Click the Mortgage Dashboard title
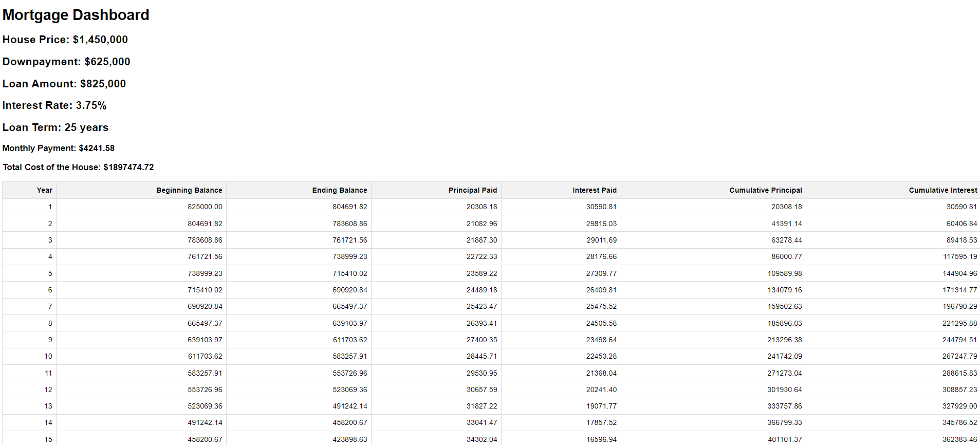The width and height of the screenshot is (980, 445). tap(76, 15)
